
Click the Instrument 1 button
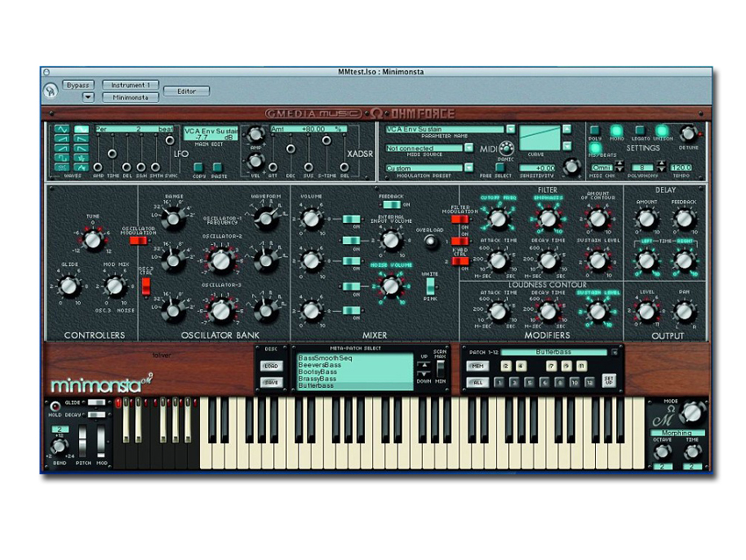pos(131,85)
